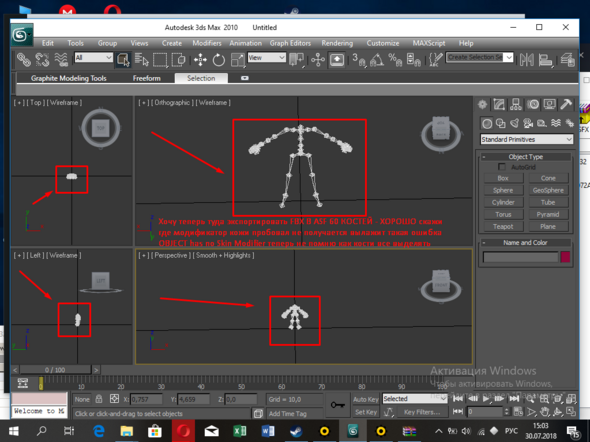Viewport: 590px width, 442px height.
Task: Select the Lights category icon
Action: click(x=514, y=123)
